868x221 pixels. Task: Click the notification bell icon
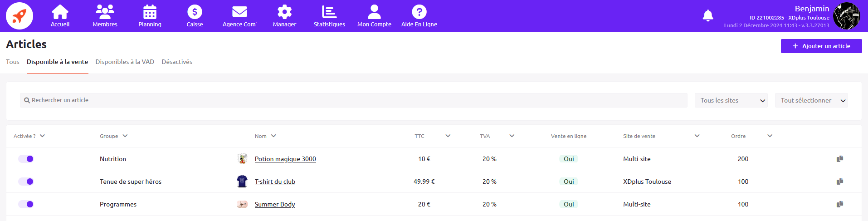click(707, 16)
